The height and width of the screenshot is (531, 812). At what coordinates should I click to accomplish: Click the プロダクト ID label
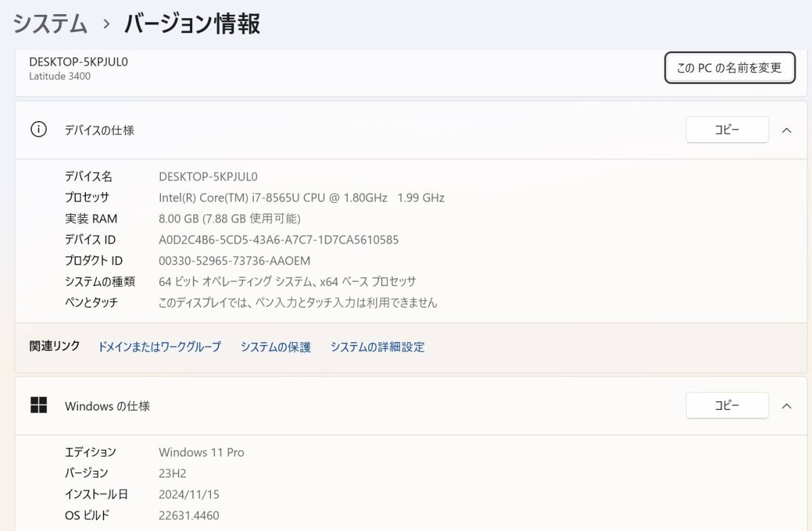pyautogui.click(x=93, y=260)
